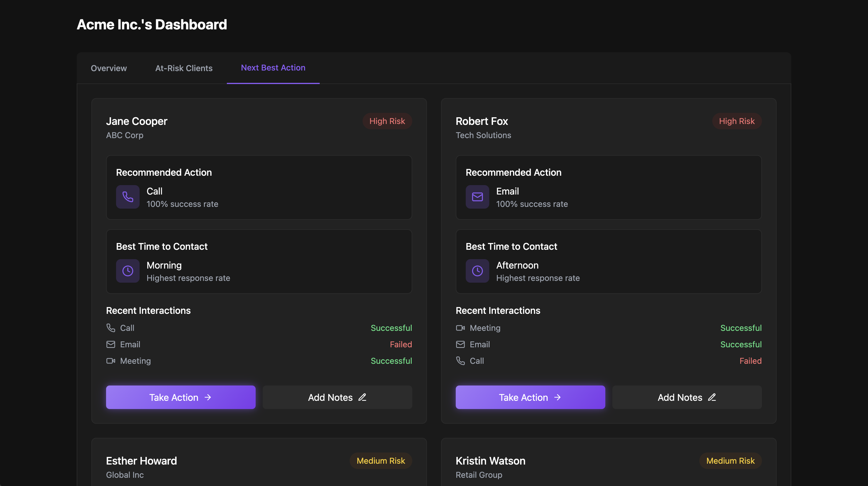This screenshot has height=486, width=868.
Task: Click the High Risk badge on Robert Fox's card
Action: click(737, 121)
